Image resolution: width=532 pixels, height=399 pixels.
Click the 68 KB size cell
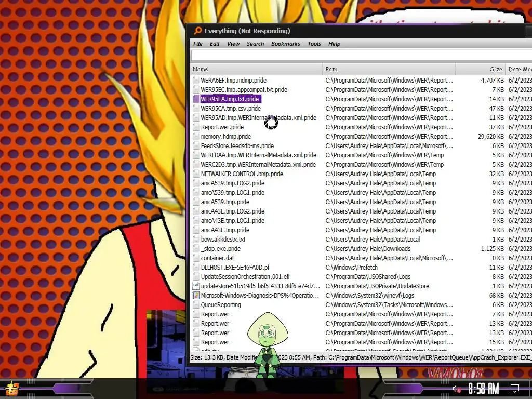(496, 296)
